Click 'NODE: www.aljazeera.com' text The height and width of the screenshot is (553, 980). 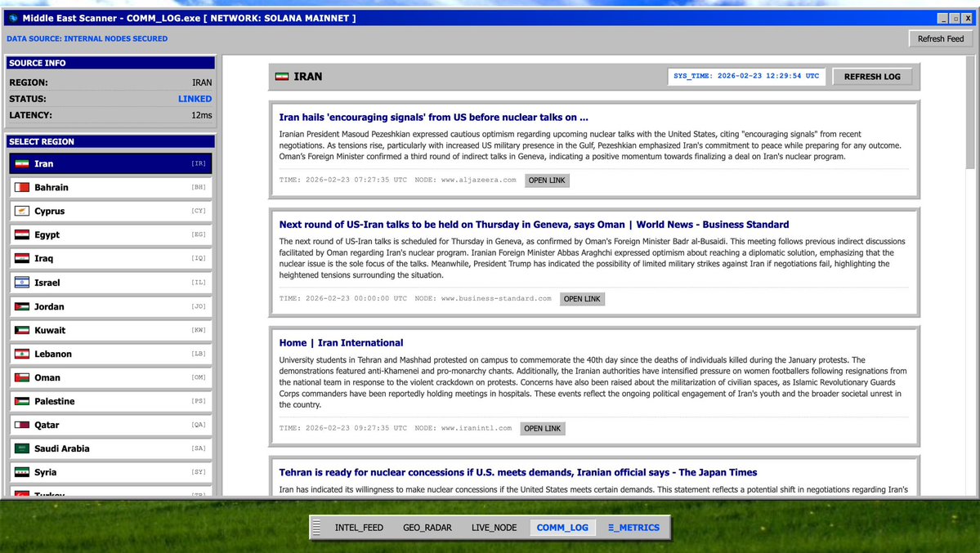466,180
